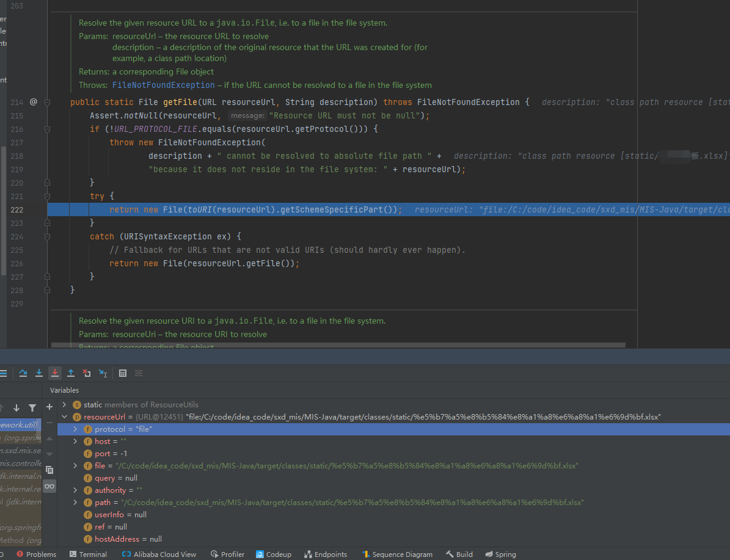
Task: Click the Force Step Into icon
Action: (55, 373)
